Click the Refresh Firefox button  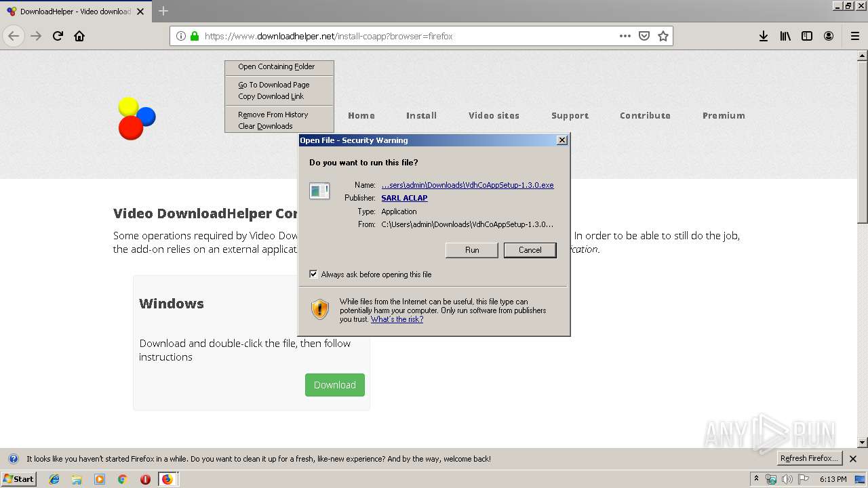pos(810,458)
